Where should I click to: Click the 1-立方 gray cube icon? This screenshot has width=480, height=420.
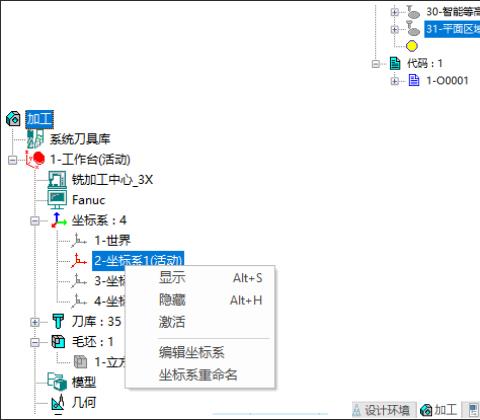[80, 362]
